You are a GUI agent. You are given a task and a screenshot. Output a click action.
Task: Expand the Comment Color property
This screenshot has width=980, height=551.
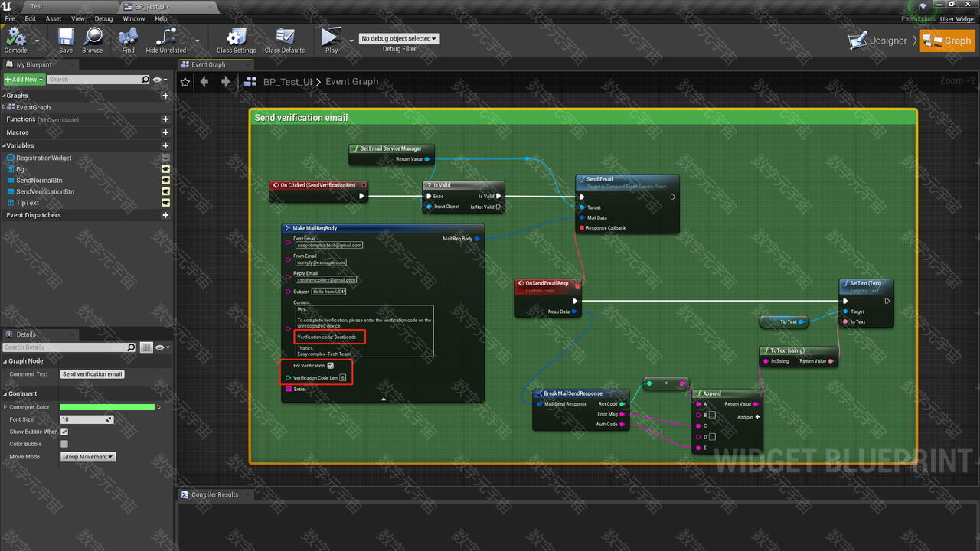[x=5, y=407]
